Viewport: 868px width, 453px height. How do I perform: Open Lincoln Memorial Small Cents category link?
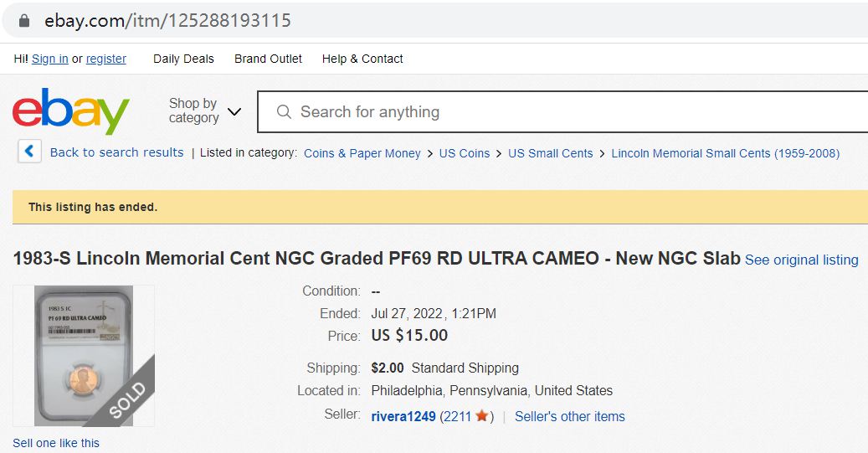click(725, 153)
